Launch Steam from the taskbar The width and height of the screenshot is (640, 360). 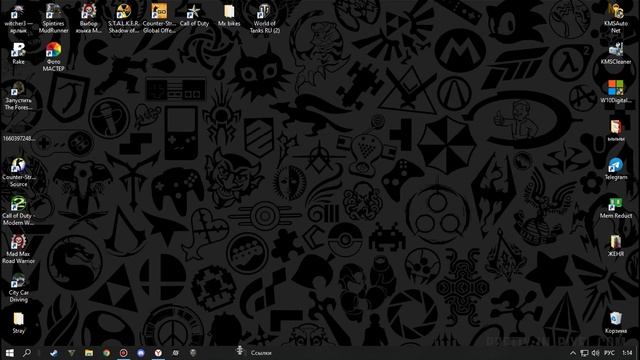coord(54,353)
